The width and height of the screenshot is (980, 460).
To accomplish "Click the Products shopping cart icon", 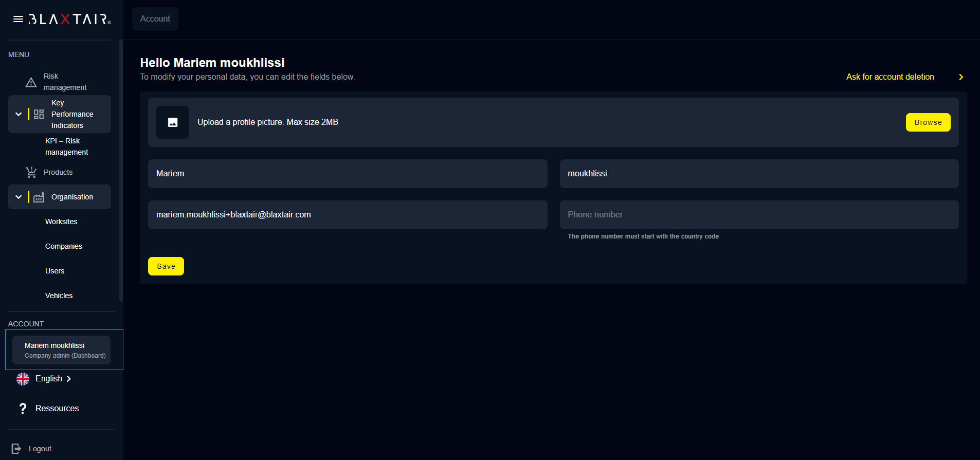I will click(x=31, y=173).
